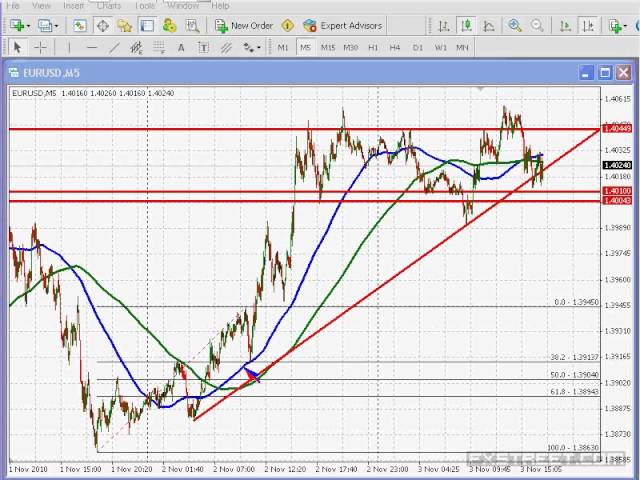Open the Insert menu
The width and height of the screenshot is (640, 480).
[73, 5]
